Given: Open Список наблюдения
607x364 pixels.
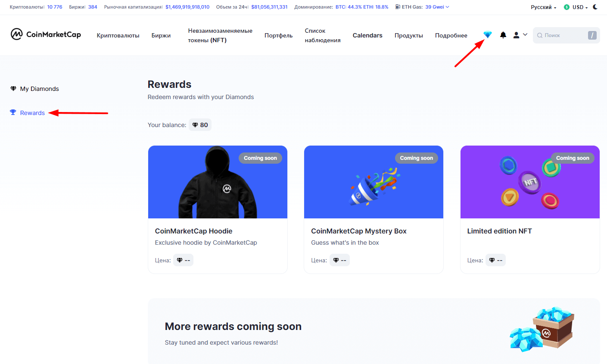Looking at the screenshot, I should click(x=323, y=35).
